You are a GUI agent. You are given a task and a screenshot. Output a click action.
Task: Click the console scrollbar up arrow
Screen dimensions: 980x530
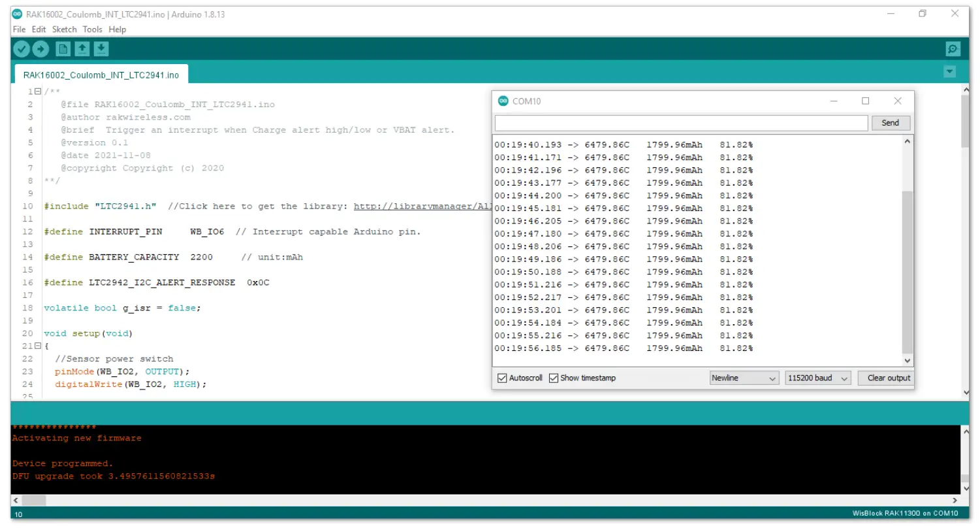966,431
